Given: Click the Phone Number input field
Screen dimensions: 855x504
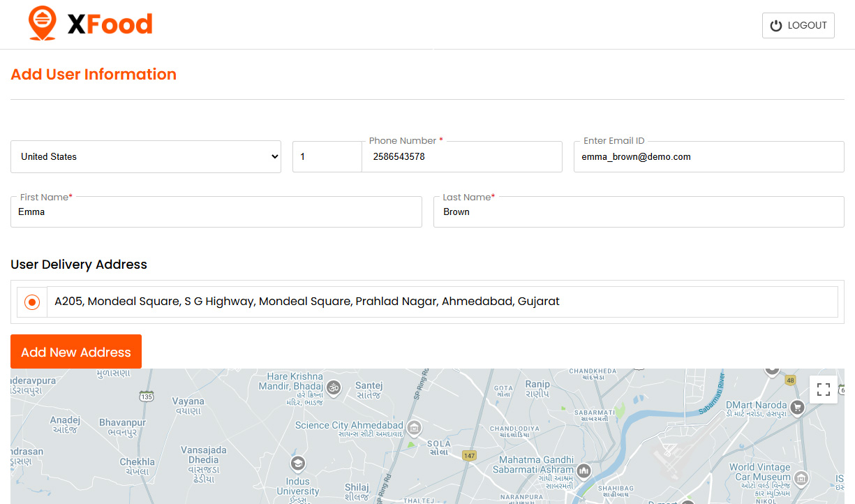Looking at the screenshot, I should click(462, 157).
